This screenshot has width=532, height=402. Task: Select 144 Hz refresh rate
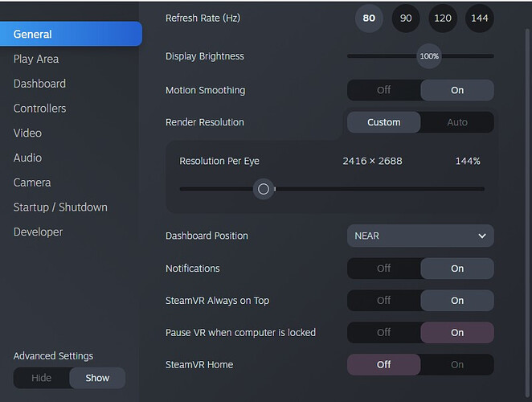(x=480, y=18)
